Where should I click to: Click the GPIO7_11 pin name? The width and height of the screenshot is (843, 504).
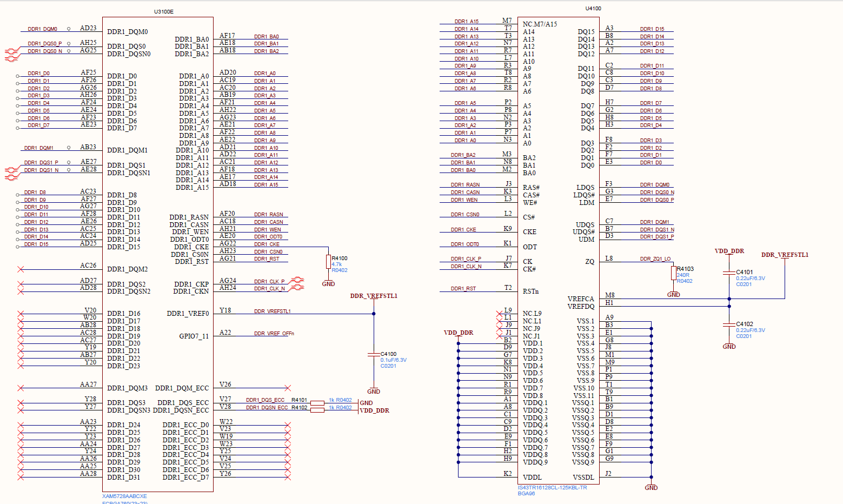pos(194,336)
